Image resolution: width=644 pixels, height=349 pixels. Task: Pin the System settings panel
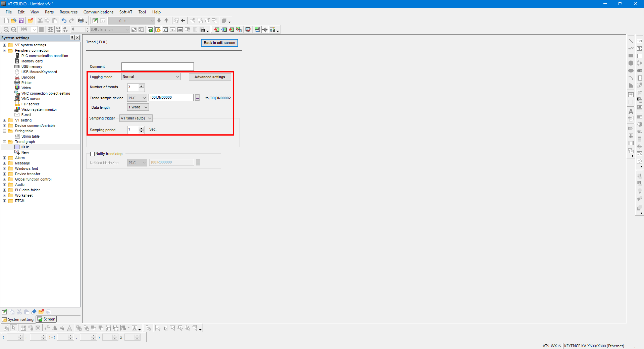pos(72,38)
